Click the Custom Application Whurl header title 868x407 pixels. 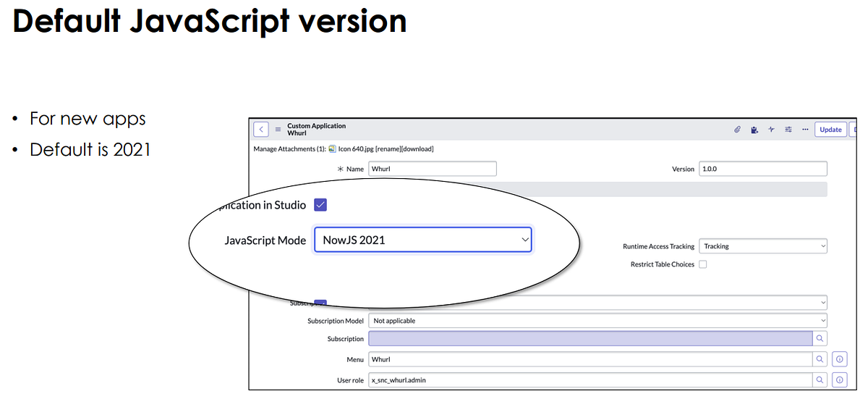click(x=317, y=130)
